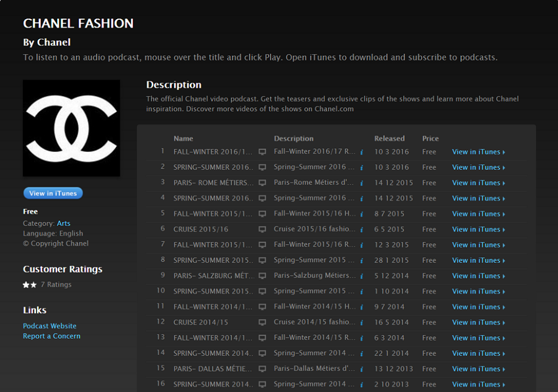
Task: View row 11 episode in iTunes
Action: pos(478,307)
